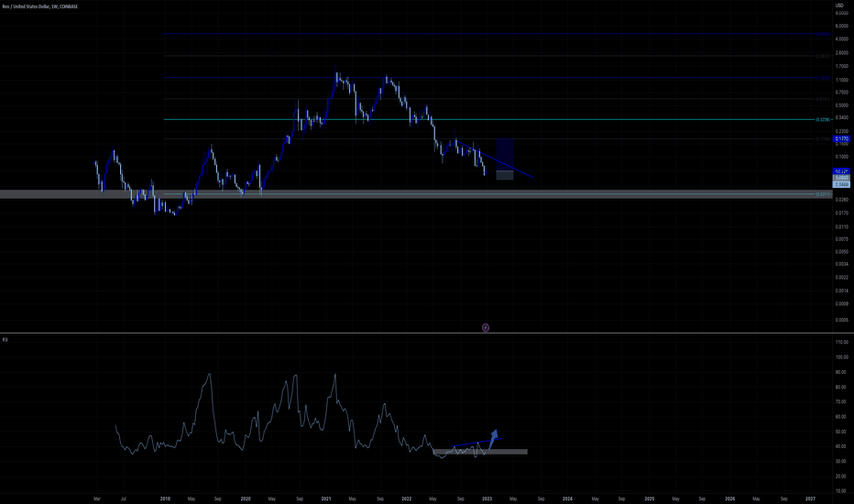Click the 110.00 RSI axis label

pos(841,342)
